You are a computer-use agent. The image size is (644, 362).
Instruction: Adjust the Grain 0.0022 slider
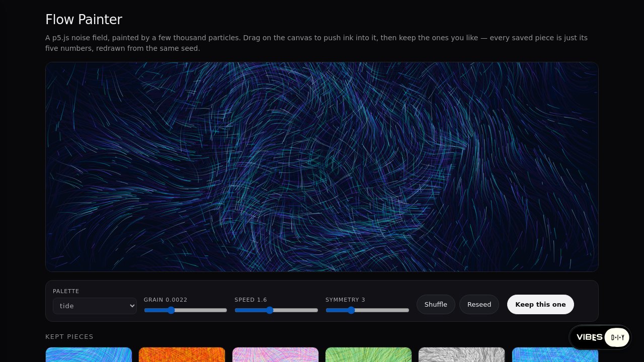click(x=185, y=310)
